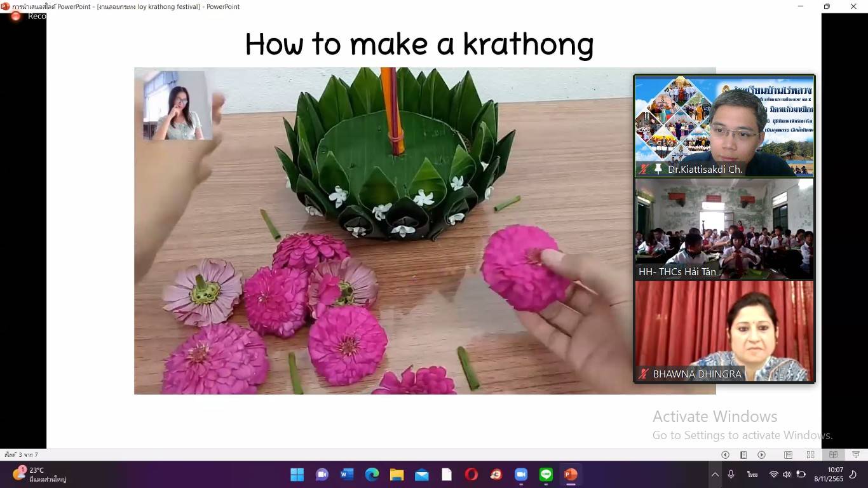868x488 pixels.
Task: Toggle the microphone tray icon
Action: coord(731,475)
